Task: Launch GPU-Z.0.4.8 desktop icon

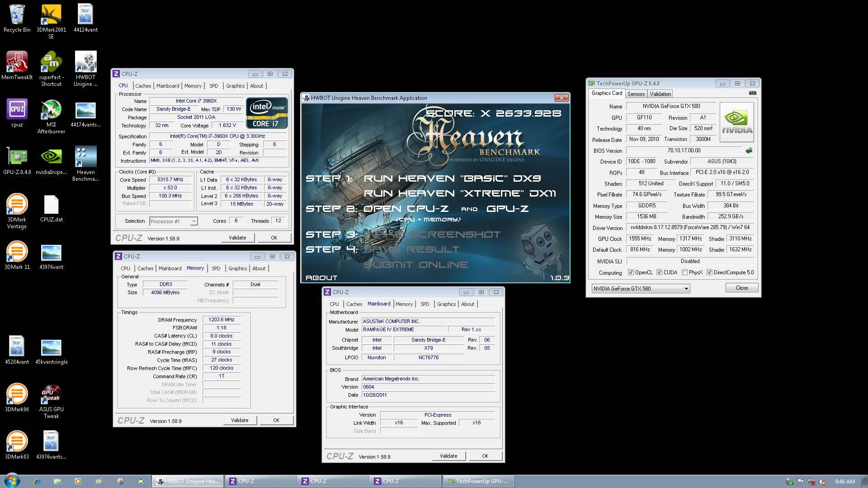Action: point(17,160)
